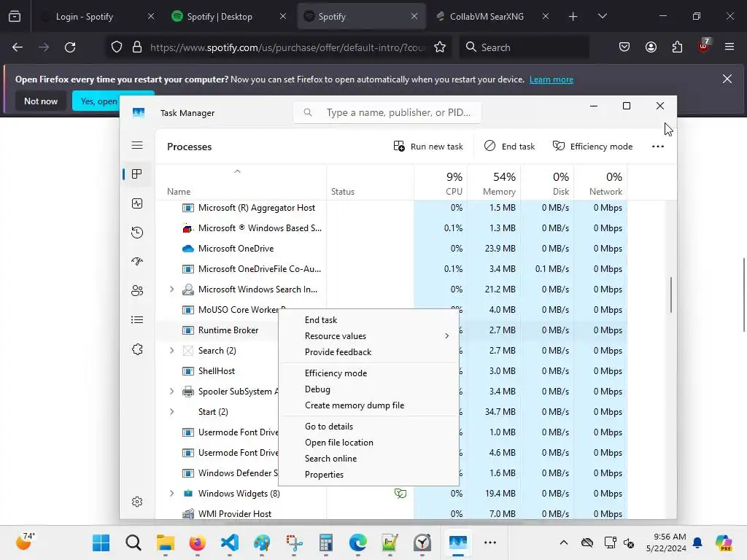The height and width of the screenshot is (560, 747).
Task: Open Startup apps page in Task Manager
Action: point(137,262)
